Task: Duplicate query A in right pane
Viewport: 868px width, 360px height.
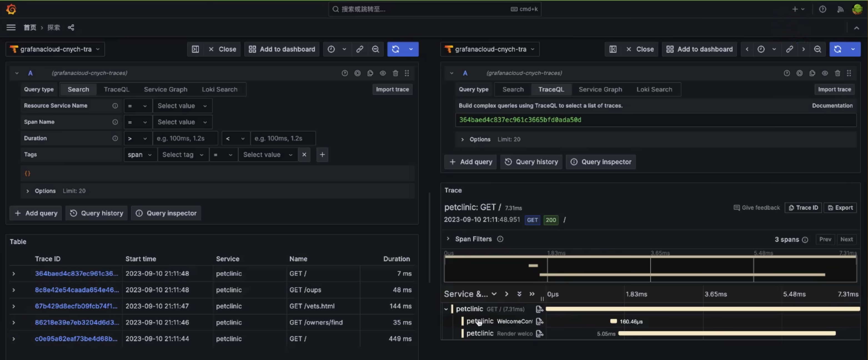Action: [812, 73]
